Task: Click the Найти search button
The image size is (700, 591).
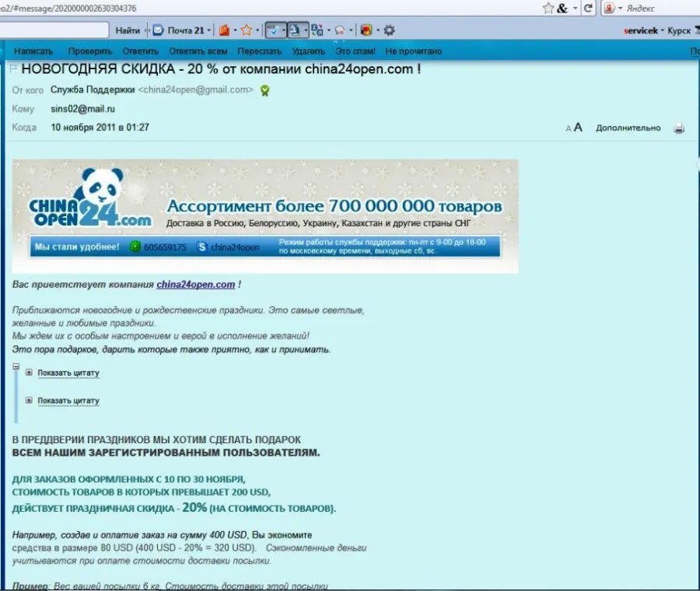Action: (128, 30)
